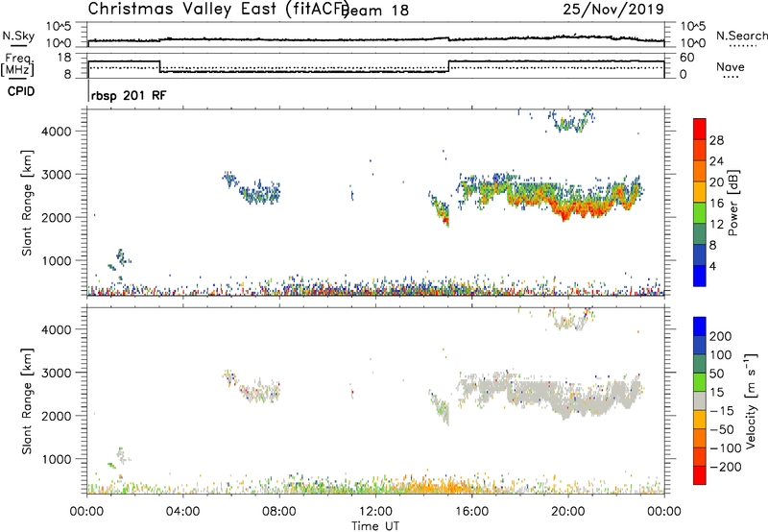The width and height of the screenshot is (768, 532).
Task: Click the '200' label on the velocity color bar
Action: [721, 336]
